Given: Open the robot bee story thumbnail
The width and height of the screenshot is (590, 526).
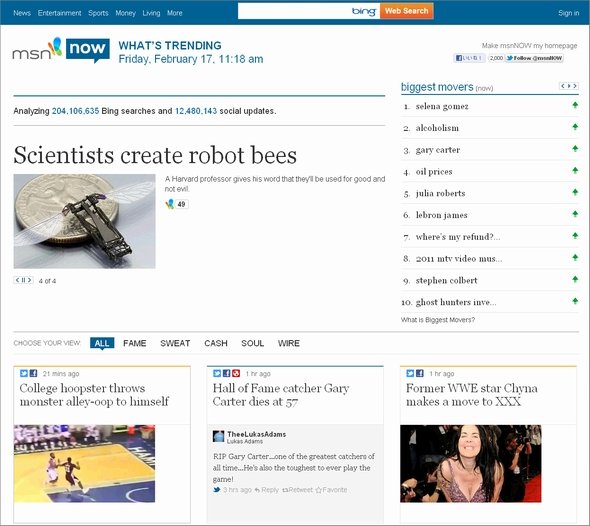Looking at the screenshot, I should [85, 221].
